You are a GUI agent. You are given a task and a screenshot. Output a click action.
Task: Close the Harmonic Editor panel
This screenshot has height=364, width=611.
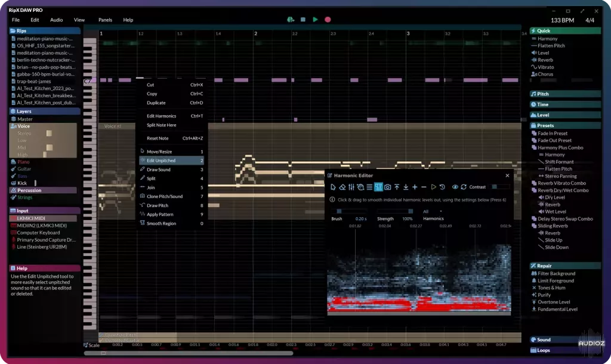pos(507,175)
